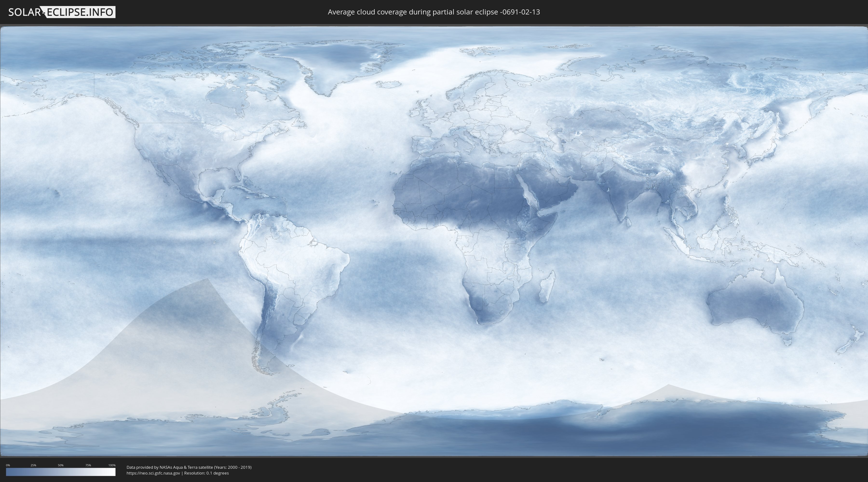Click the 50% legend label
This screenshot has width=868, height=482.
(61, 465)
